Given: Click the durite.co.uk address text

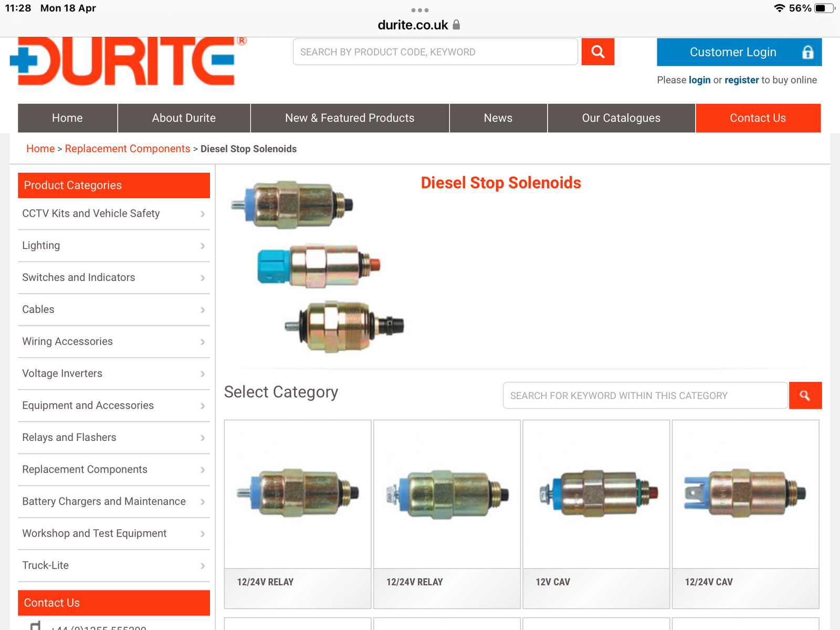Looking at the screenshot, I should click(413, 25).
